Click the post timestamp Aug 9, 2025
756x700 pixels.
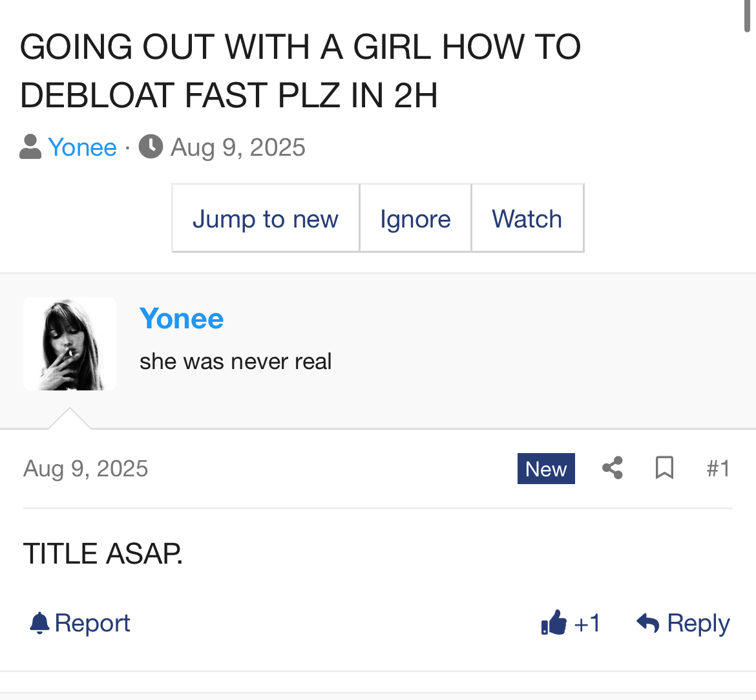[x=86, y=469]
